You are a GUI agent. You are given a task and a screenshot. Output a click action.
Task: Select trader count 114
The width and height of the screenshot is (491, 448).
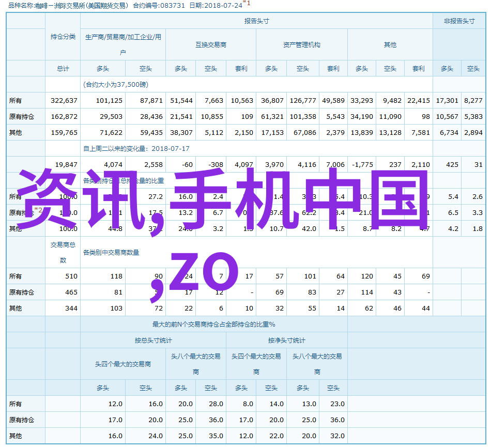367,292
